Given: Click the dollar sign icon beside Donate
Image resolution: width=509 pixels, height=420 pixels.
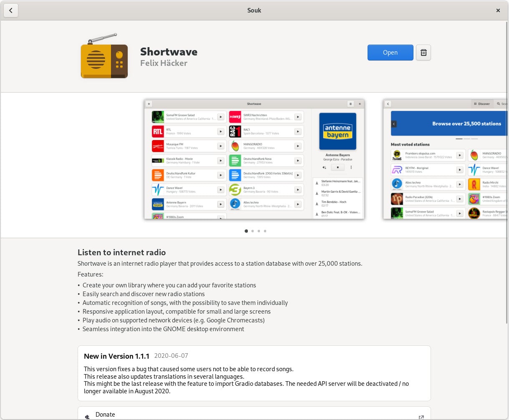Looking at the screenshot, I should coord(87,417).
